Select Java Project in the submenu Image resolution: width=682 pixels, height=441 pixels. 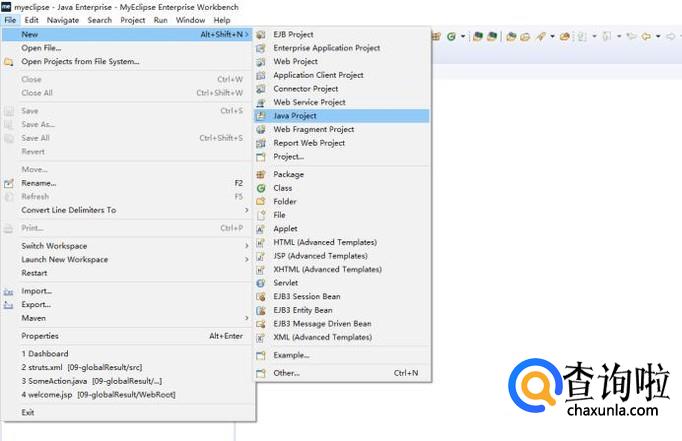tap(342, 116)
